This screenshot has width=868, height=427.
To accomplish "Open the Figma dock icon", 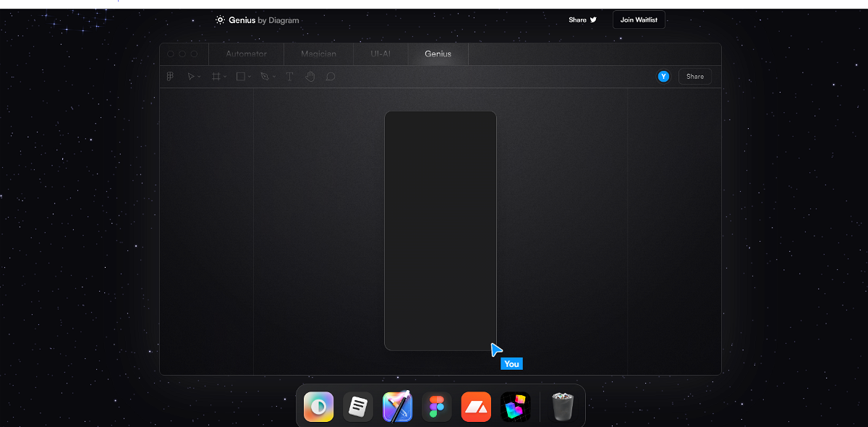I will (437, 407).
